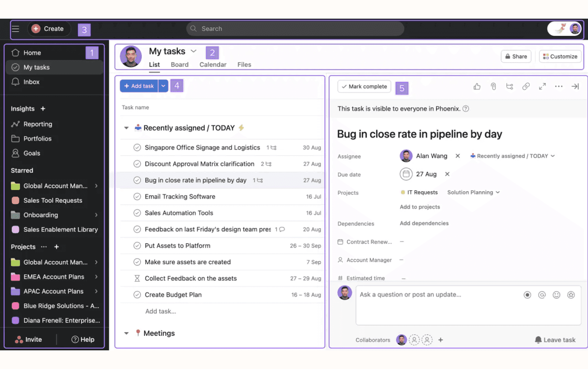Expand task to full screen with arrows icon
This screenshot has width=588, height=369.
click(x=542, y=86)
